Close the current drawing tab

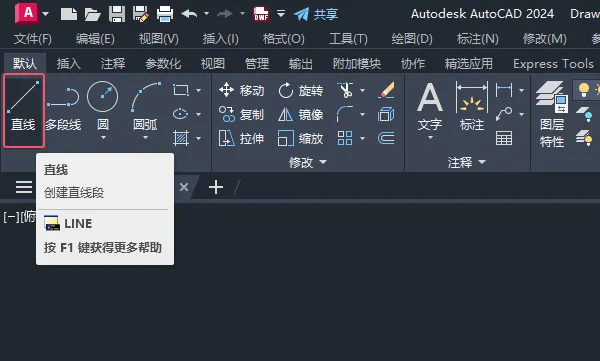coord(184,187)
